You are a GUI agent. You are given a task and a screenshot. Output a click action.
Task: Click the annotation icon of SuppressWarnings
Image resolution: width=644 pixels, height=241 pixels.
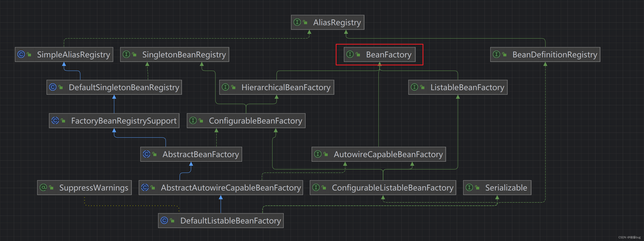[x=43, y=187]
